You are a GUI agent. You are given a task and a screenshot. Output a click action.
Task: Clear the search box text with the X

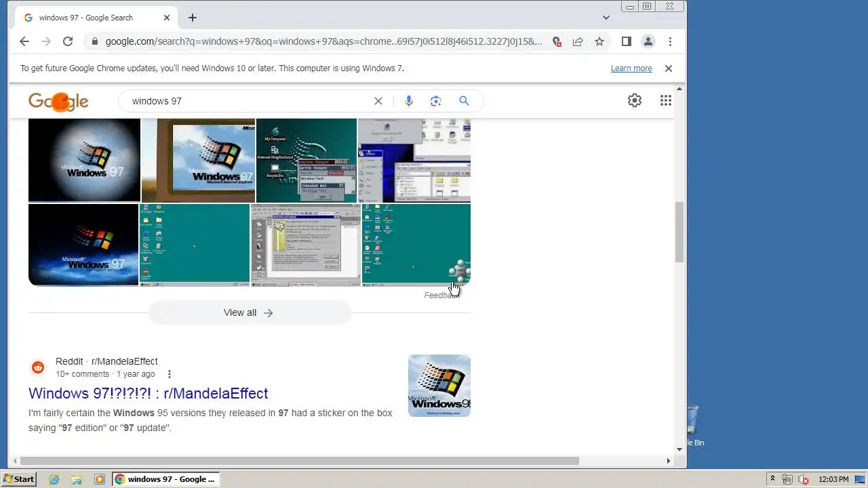[378, 101]
